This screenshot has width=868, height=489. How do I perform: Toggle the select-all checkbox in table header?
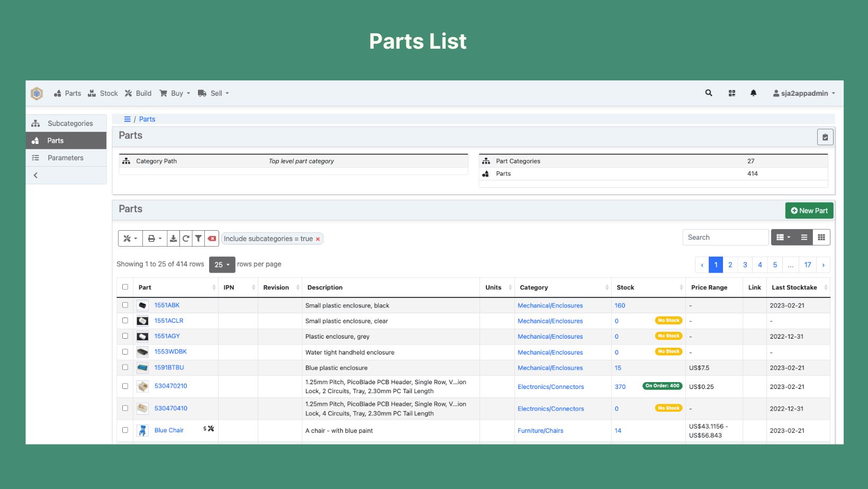tap(125, 287)
